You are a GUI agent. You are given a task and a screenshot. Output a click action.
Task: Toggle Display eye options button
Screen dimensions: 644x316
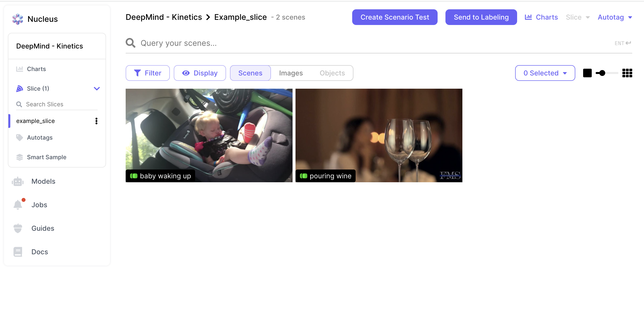coord(200,73)
